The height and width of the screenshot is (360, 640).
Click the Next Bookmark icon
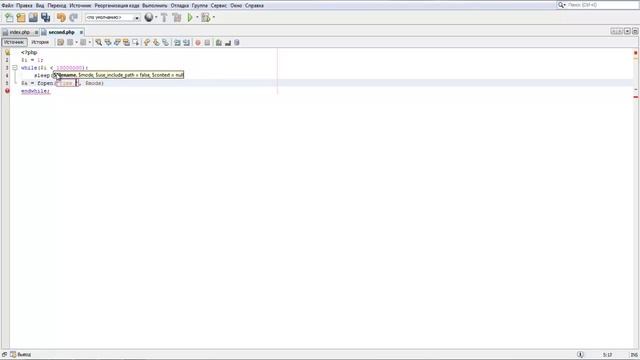click(156, 42)
